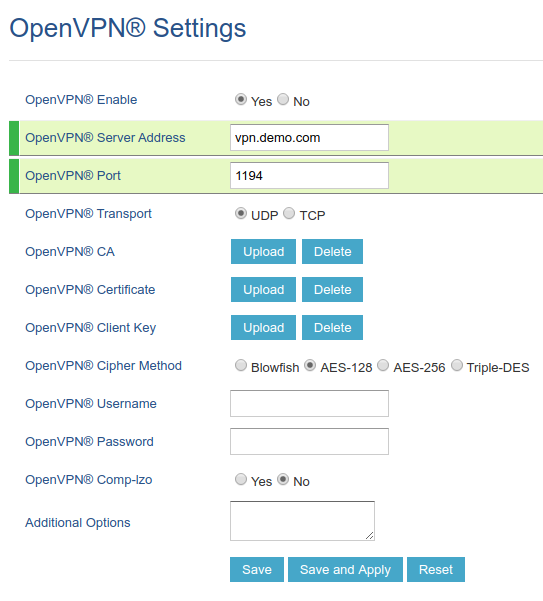Upload the OpenVPN Certificate
The width and height of the screenshot is (543, 601).
pos(263,289)
